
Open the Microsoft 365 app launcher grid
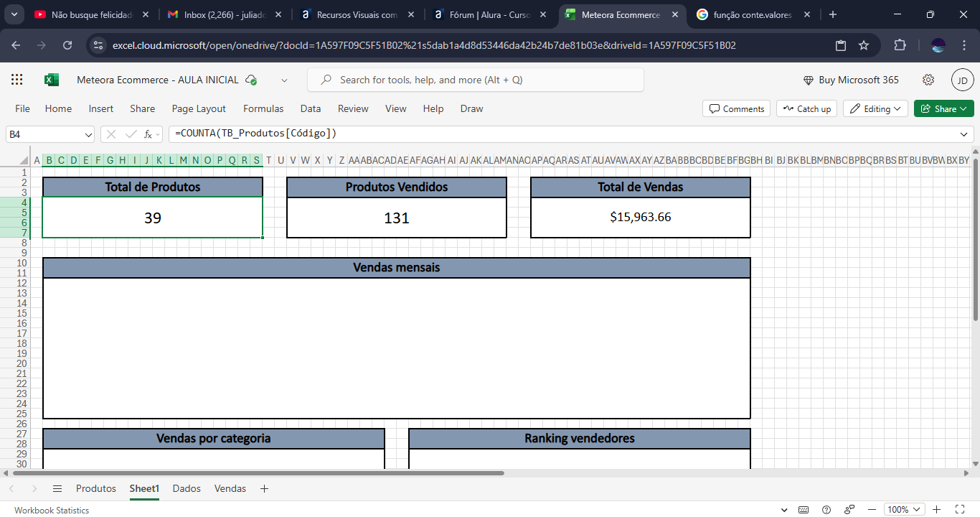click(x=17, y=80)
